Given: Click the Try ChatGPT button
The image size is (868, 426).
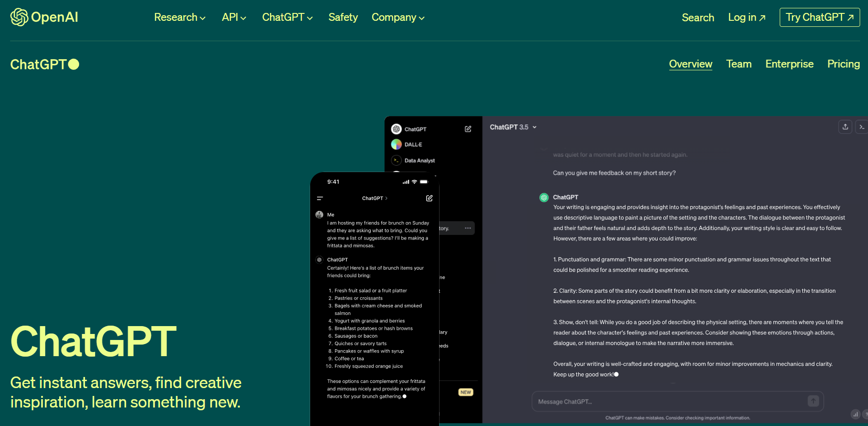Looking at the screenshot, I should 819,17.
